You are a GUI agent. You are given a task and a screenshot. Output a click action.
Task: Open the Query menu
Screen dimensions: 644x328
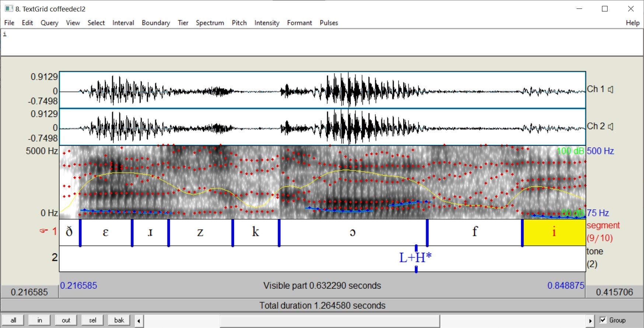(49, 23)
